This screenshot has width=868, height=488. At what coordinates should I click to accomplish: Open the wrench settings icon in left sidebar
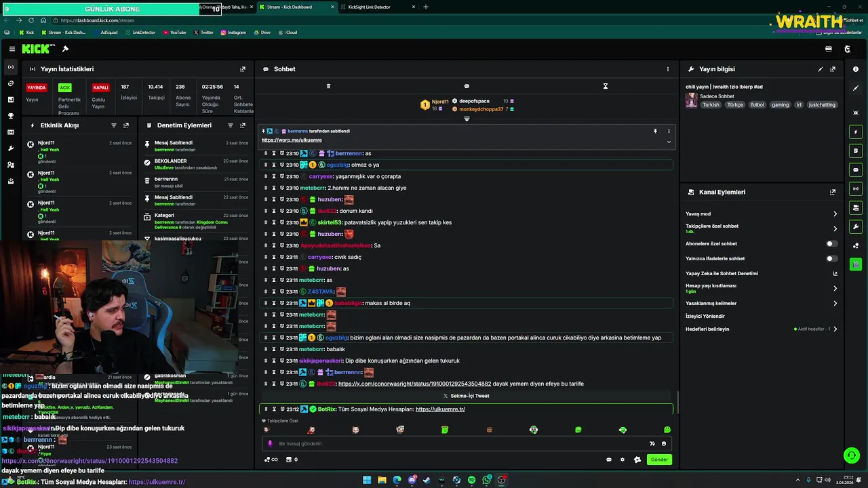pyautogui.click(x=10, y=148)
